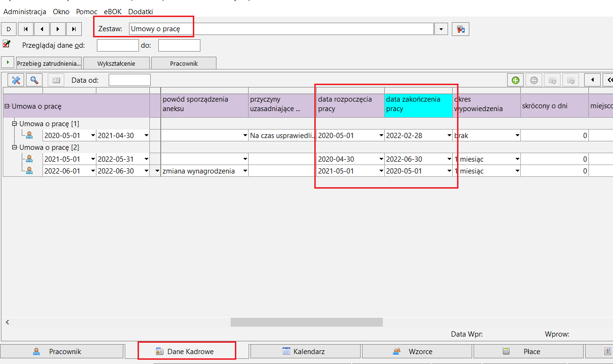
Task: Collapse the Umowa o pracę root header node
Action: coord(7,106)
